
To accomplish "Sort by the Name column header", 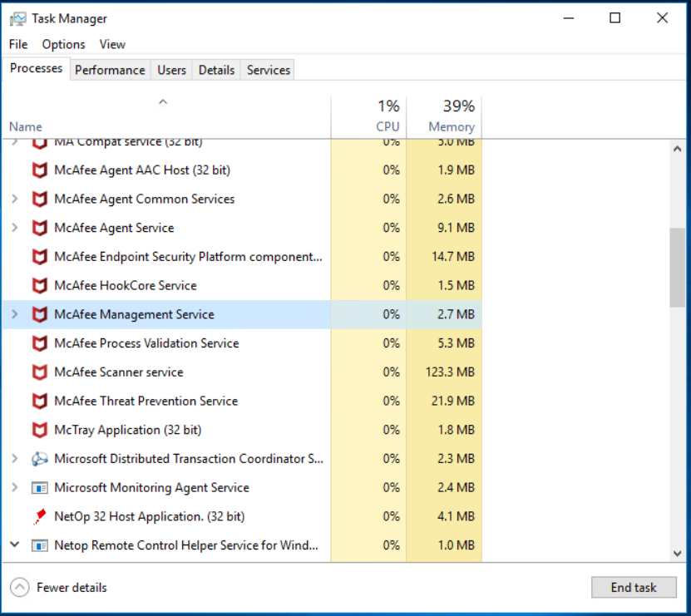I will (166, 116).
